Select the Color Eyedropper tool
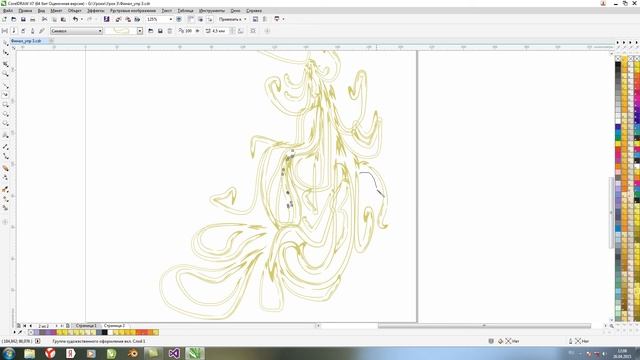This screenshot has width=640, height=360. tap(5, 189)
